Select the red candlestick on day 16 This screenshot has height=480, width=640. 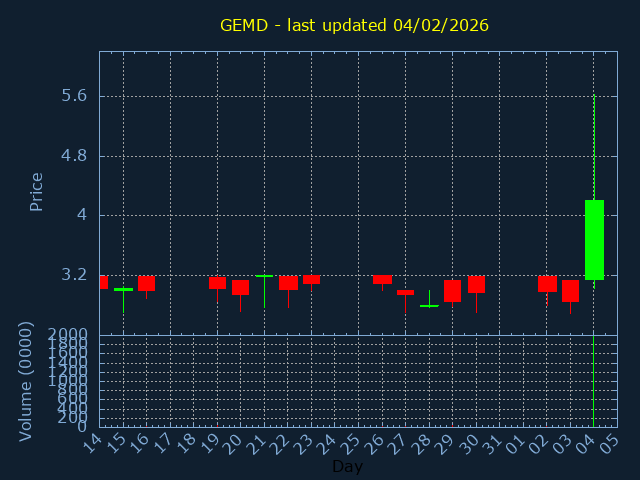(x=146, y=283)
